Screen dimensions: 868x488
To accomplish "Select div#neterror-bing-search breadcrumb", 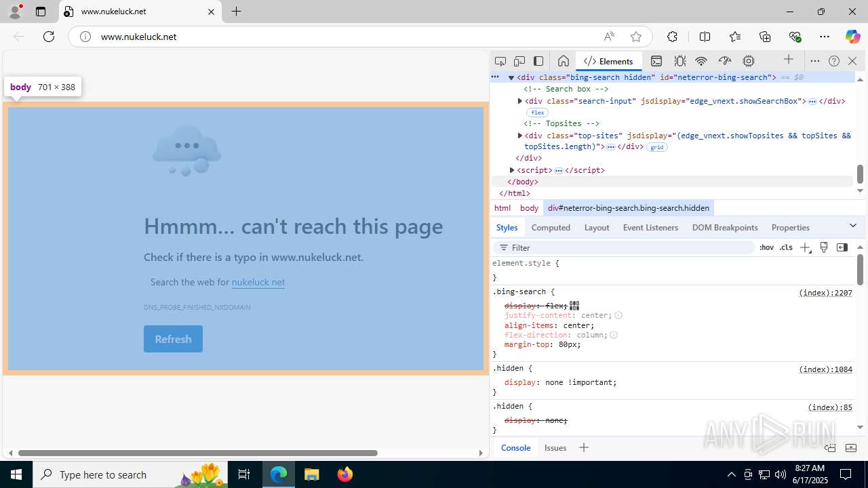I will (629, 208).
